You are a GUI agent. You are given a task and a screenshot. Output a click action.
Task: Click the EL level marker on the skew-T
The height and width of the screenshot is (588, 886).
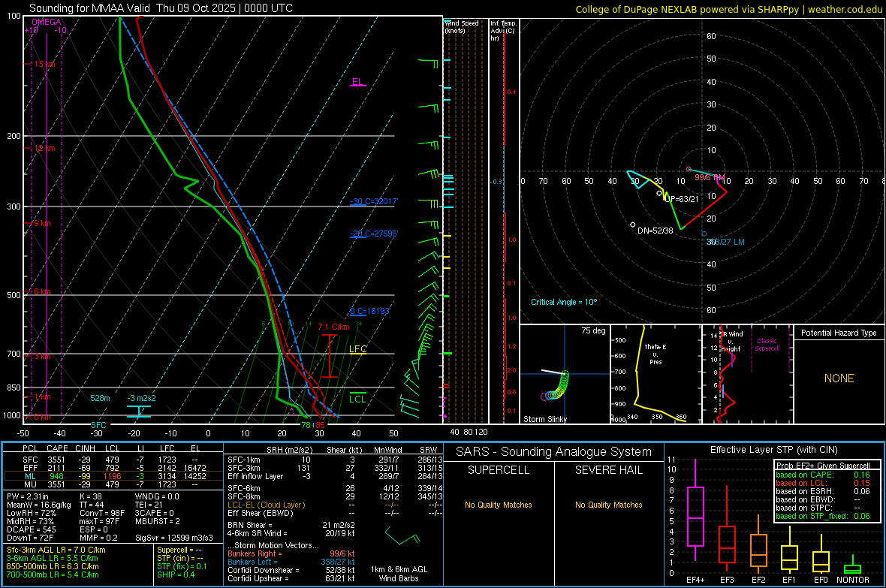[x=357, y=82]
